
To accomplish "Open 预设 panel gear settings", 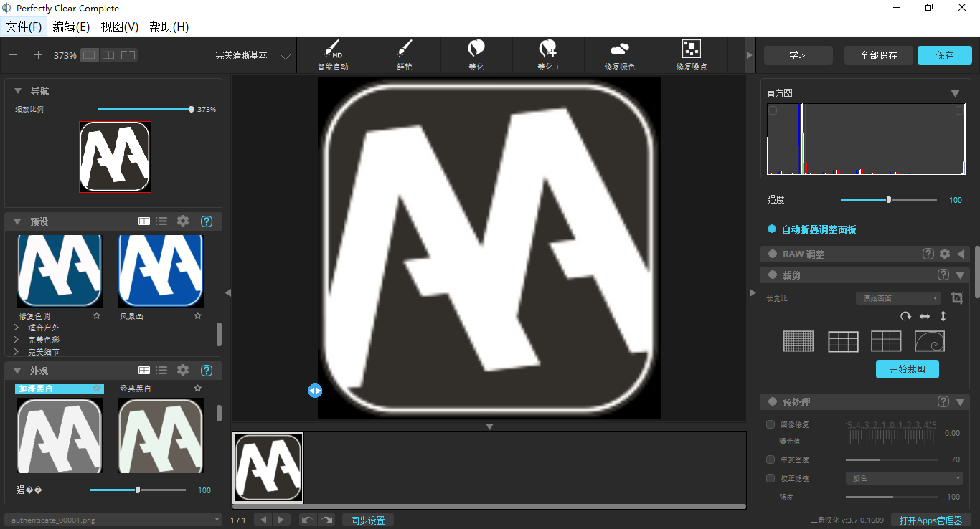I will (183, 221).
